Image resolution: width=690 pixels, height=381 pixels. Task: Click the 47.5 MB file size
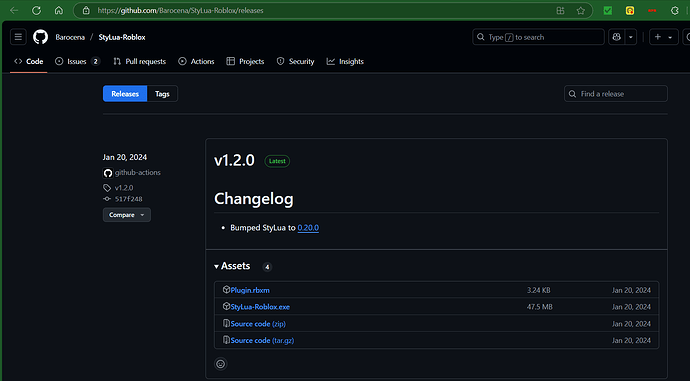pyautogui.click(x=540, y=307)
